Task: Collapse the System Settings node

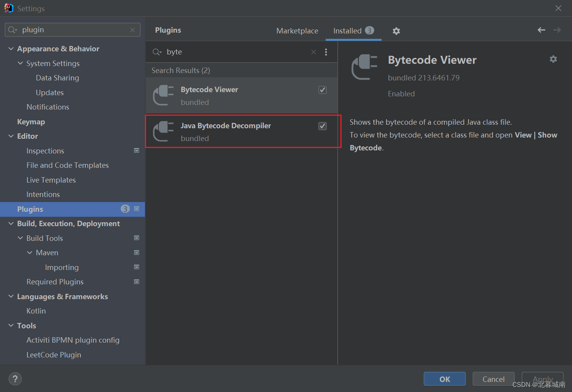Action: 20,63
